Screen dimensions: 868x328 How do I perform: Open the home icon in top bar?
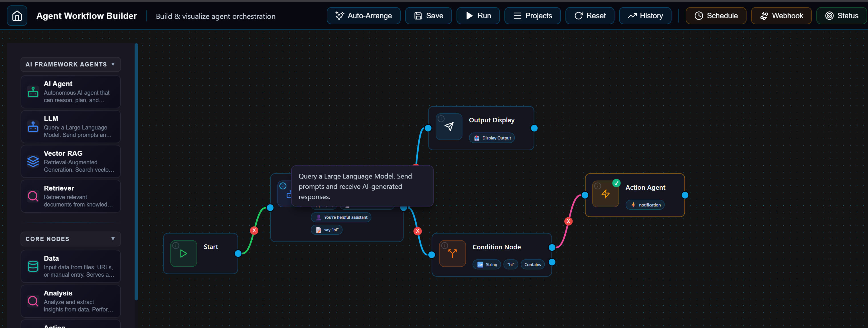(16, 15)
